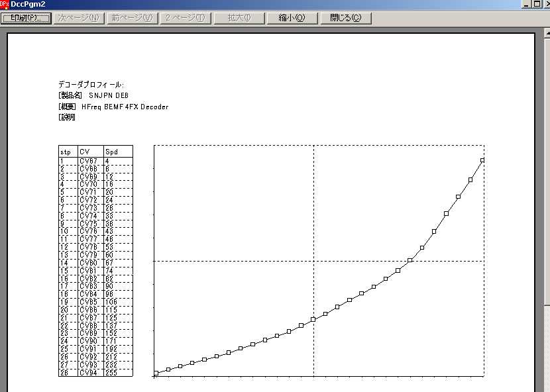
Task: Go to next page with 次ページ(N)
Action: pyautogui.click(x=78, y=18)
